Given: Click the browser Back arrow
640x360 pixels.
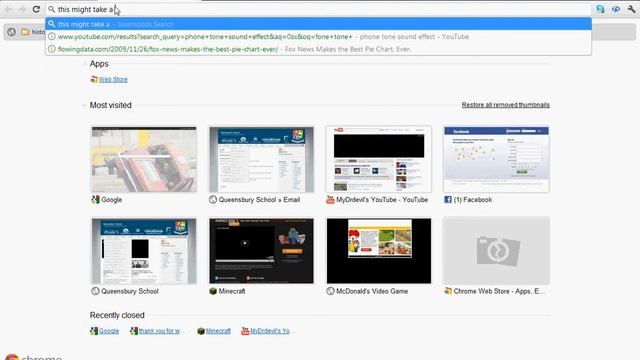Looking at the screenshot, I should coord(8,9).
